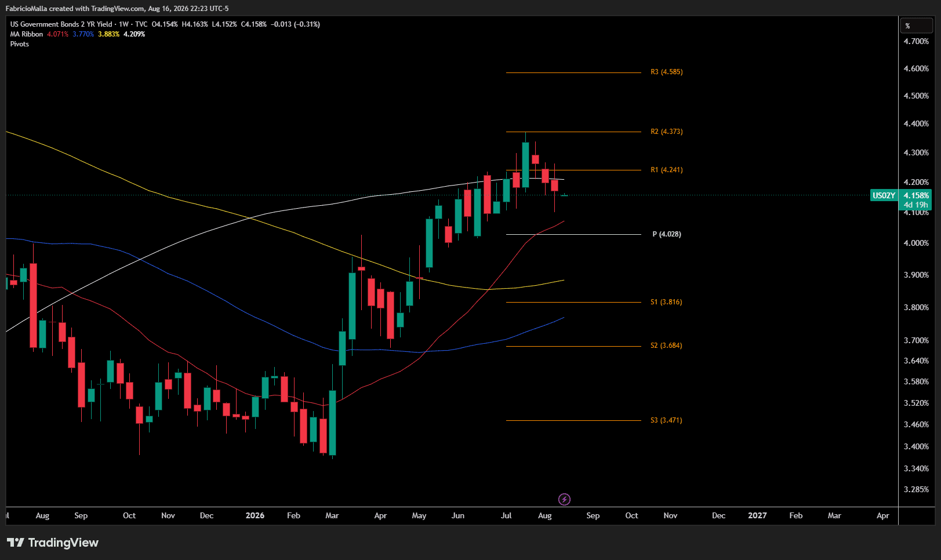Click the 3.580% price axis label

916,381
